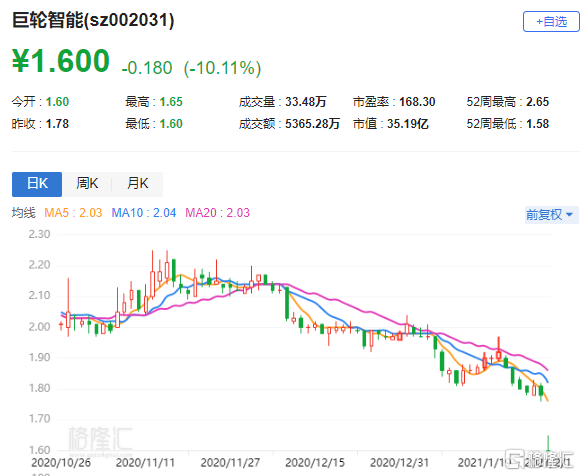The image size is (580, 476).
Task: Click the MA10 : 2.04 indicator label
Action: tap(144, 213)
